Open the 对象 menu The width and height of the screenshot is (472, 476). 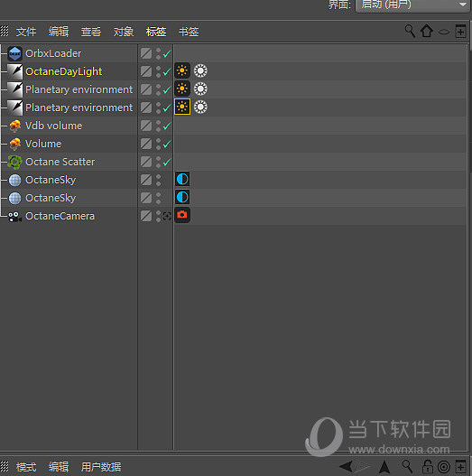124,32
